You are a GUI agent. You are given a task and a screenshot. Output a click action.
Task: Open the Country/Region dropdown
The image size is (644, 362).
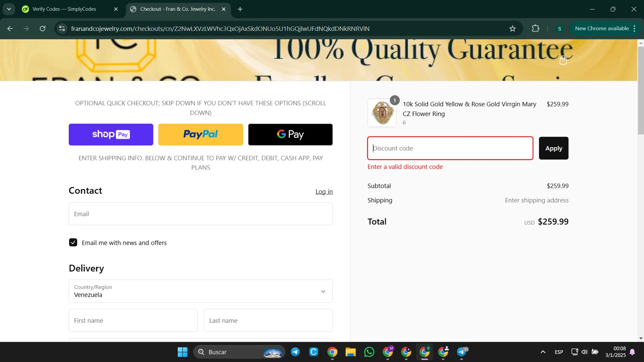click(200, 291)
